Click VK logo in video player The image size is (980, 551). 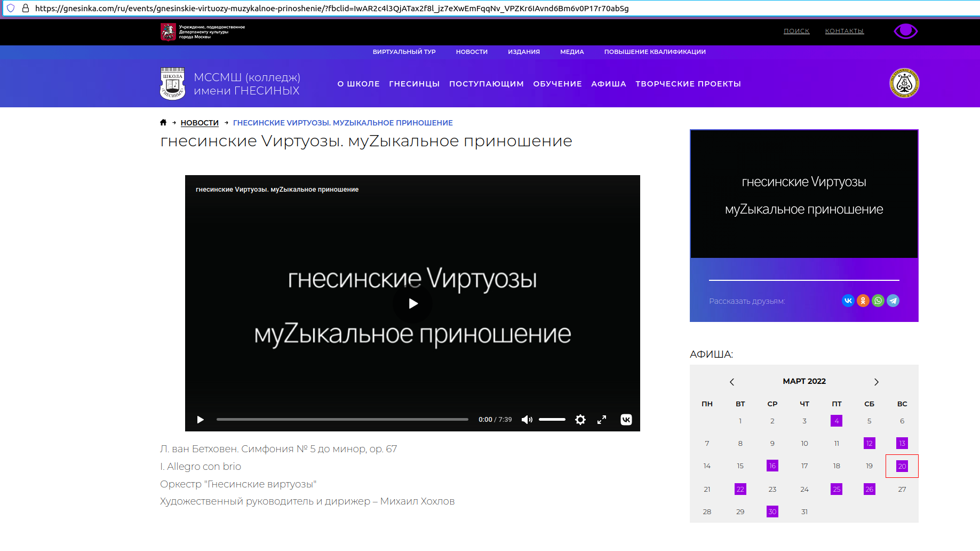(626, 420)
